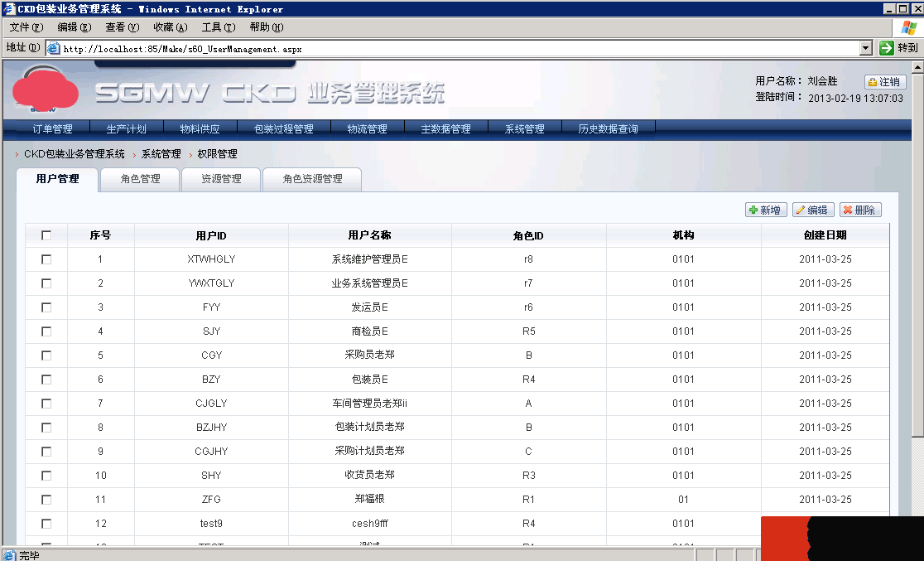Click the 创建日期 column header

click(x=825, y=235)
